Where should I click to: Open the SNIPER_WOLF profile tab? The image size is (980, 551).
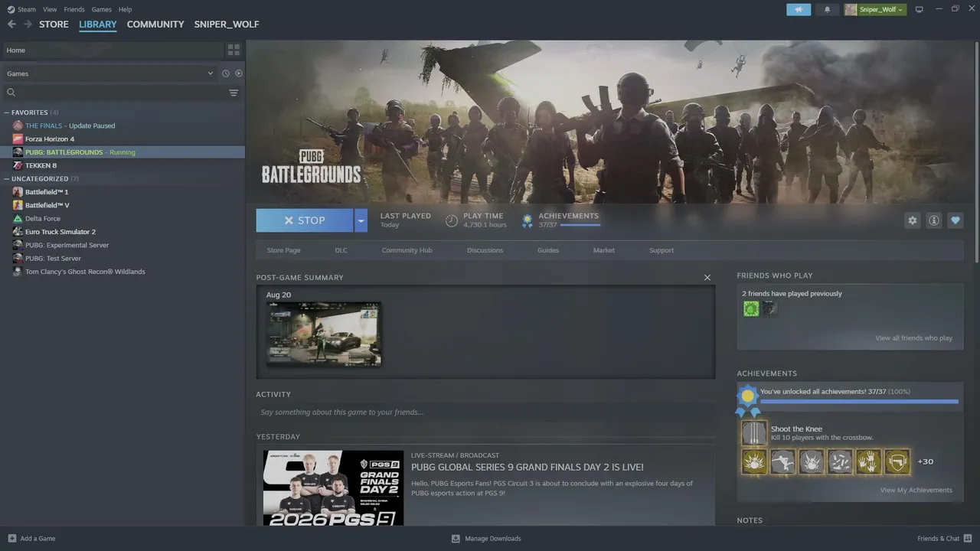[227, 24]
